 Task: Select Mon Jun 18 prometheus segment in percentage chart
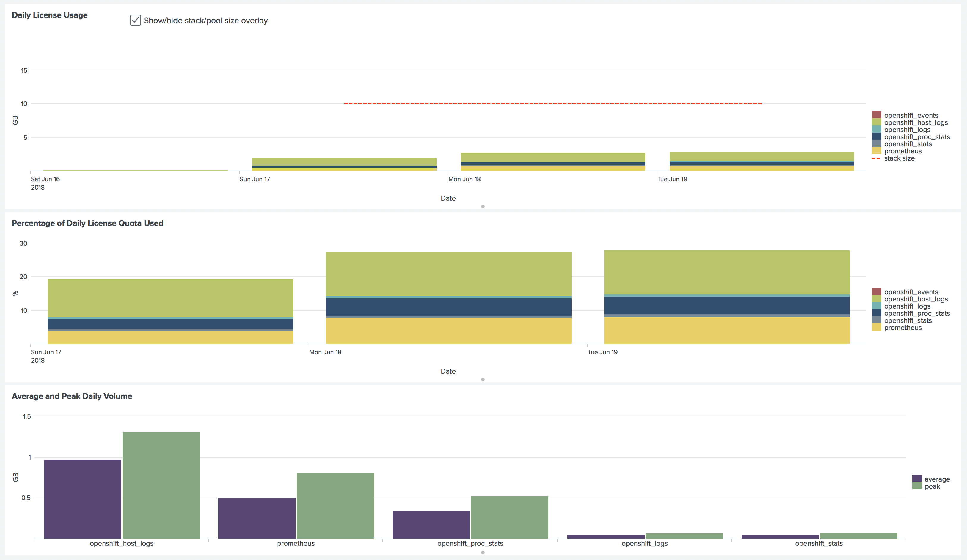point(449,331)
